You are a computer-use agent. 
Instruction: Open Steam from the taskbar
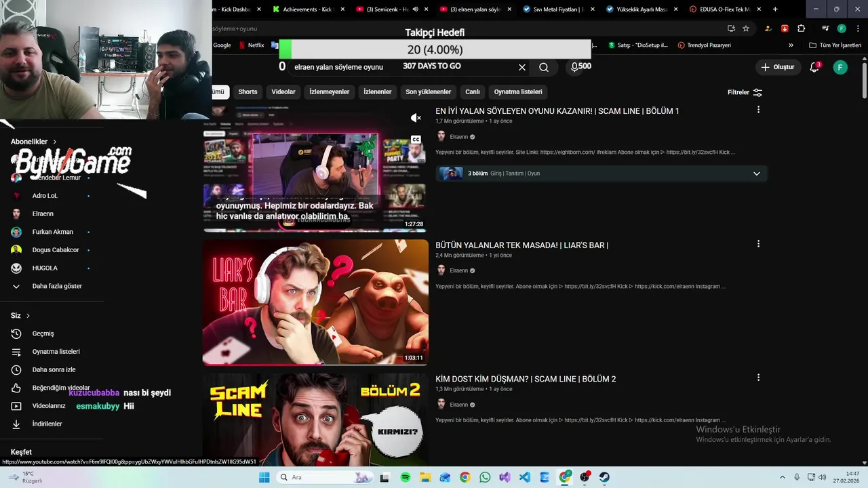click(604, 477)
